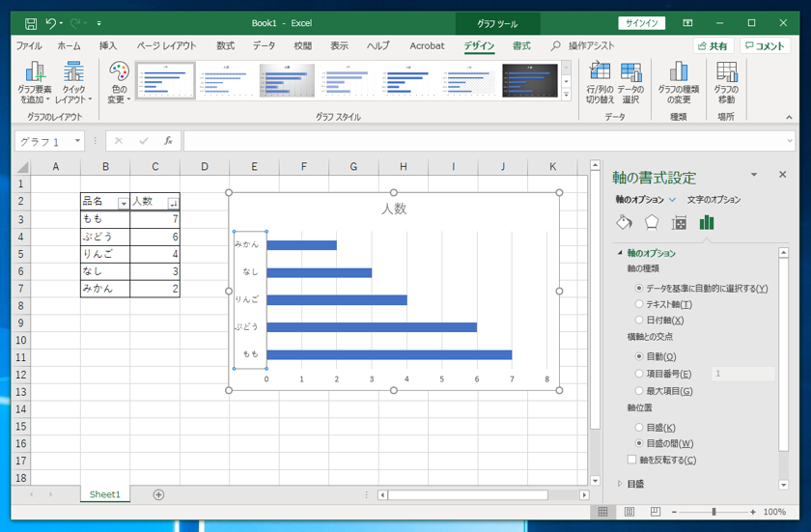Select the gray gradient chart style thumbnail
The height and width of the screenshot is (532, 811).
(x=287, y=81)
